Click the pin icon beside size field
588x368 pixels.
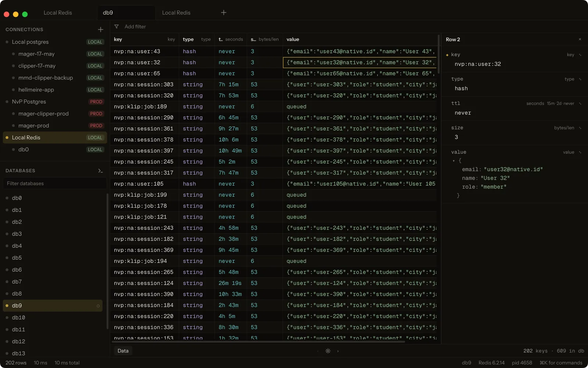(x=580, y=128)
